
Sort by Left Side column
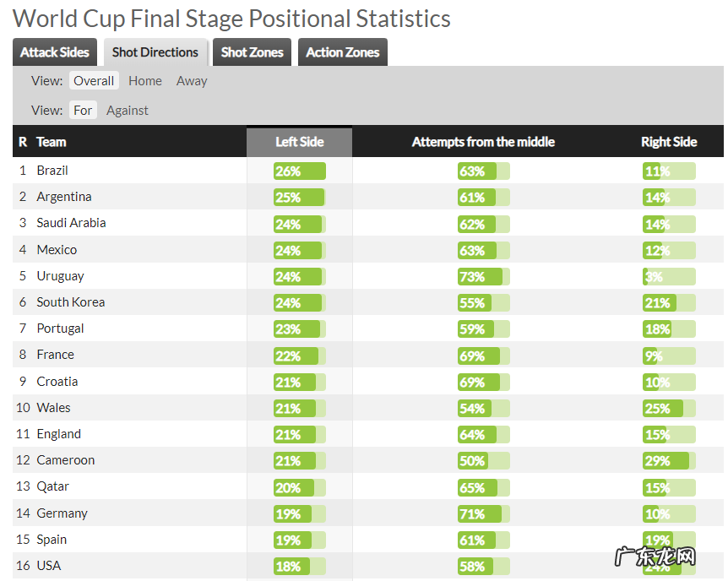(300, 142)
